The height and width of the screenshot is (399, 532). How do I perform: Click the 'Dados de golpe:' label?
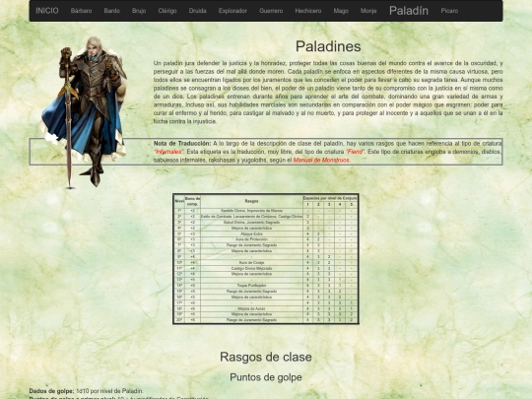click(51, 391)
